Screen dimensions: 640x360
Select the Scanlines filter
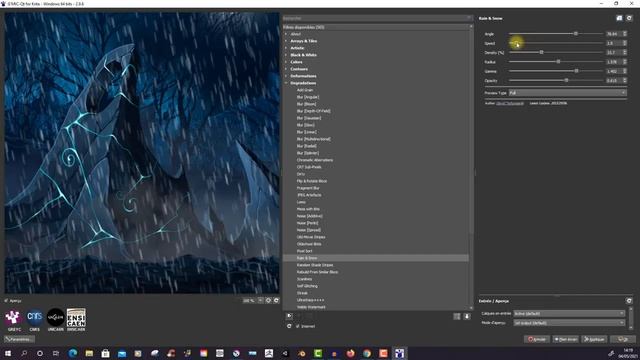point(304,279)
